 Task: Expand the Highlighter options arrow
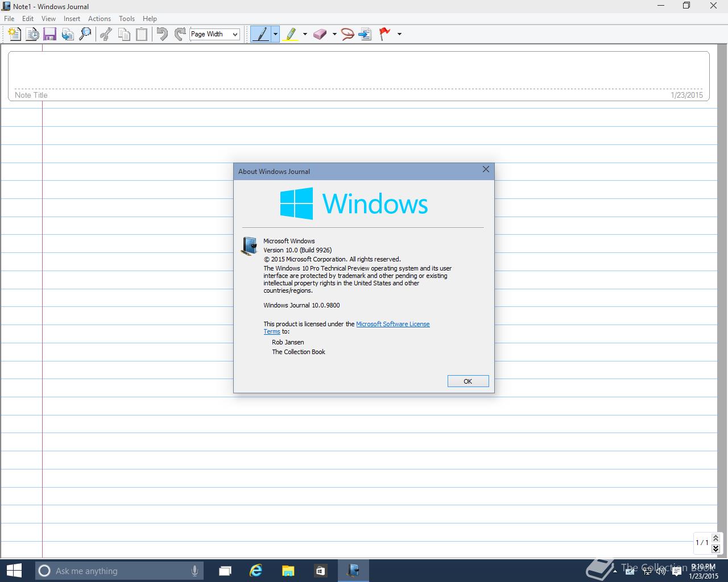click(305, 34)
